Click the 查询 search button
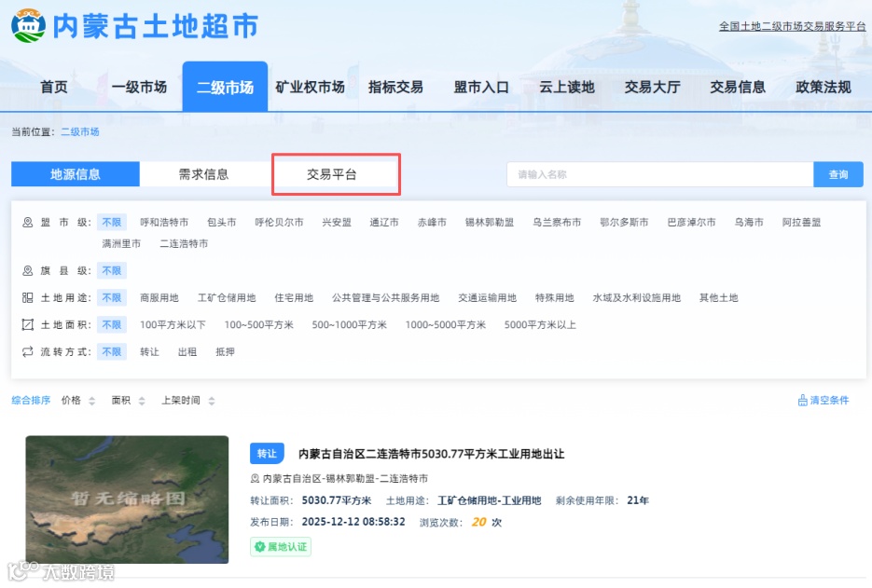The image size is (872, 588). [x=837, y=174]
